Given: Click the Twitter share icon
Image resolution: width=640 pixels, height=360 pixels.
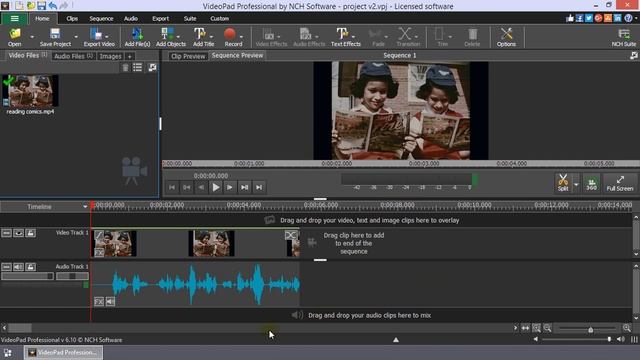Looking at the screenshot, I should [589, 18].
